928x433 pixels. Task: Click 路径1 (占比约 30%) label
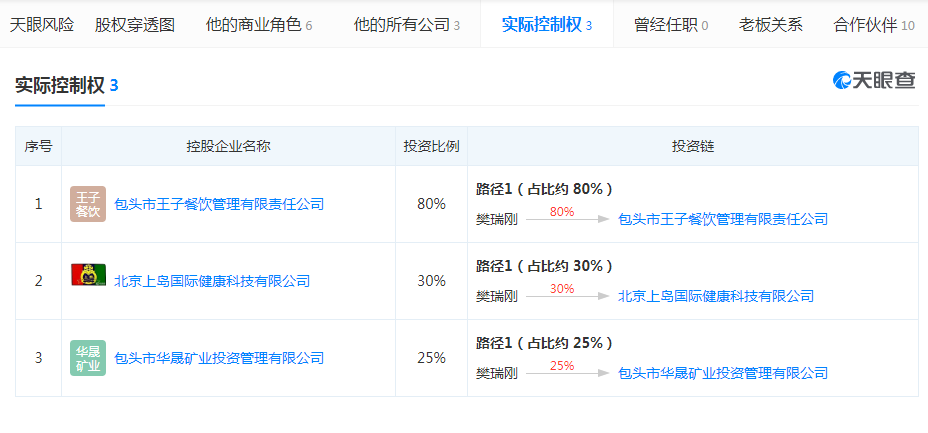pyautogui.click(x=544, y=266)
